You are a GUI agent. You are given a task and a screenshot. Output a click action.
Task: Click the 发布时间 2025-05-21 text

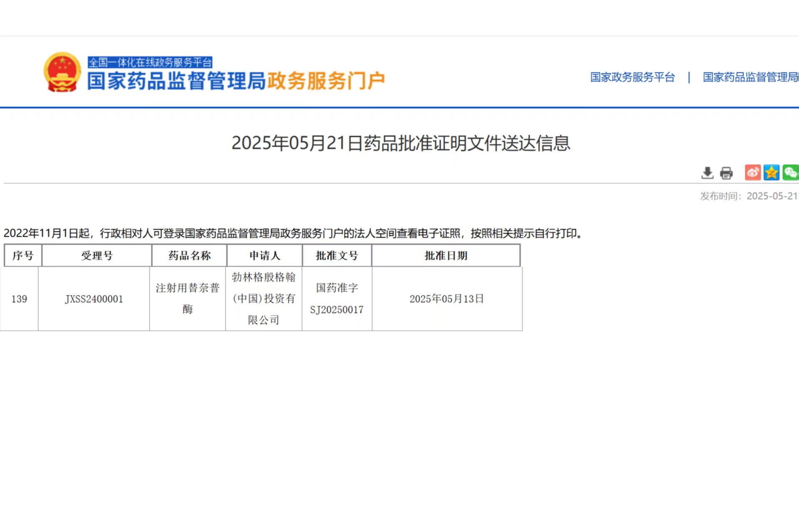749,196
